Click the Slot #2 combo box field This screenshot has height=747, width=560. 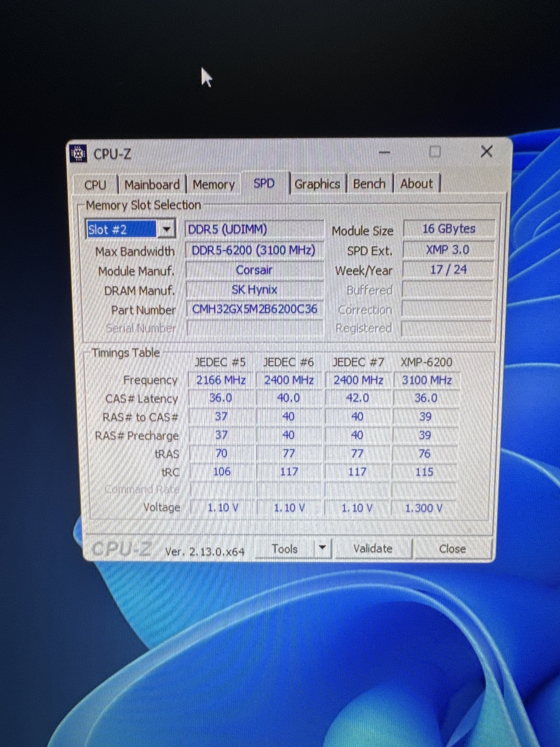(x=121, y=230)
